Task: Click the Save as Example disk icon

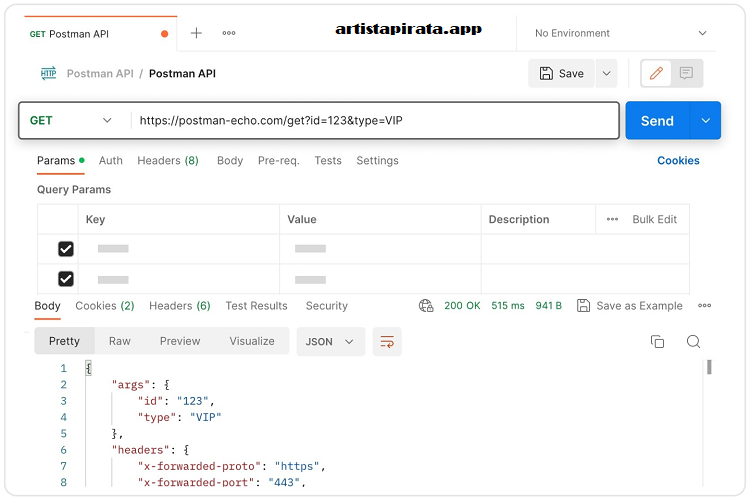Action: 583,305
